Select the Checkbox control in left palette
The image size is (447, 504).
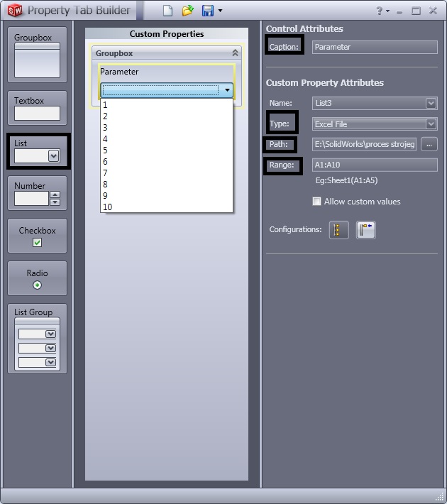pos(38,236)
